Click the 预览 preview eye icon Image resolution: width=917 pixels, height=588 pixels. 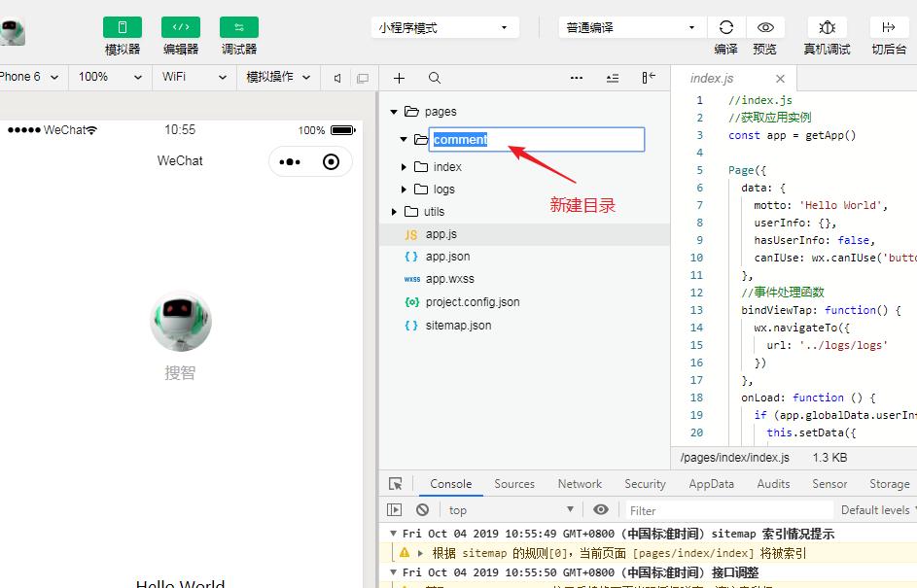click(x=765, y=27)
